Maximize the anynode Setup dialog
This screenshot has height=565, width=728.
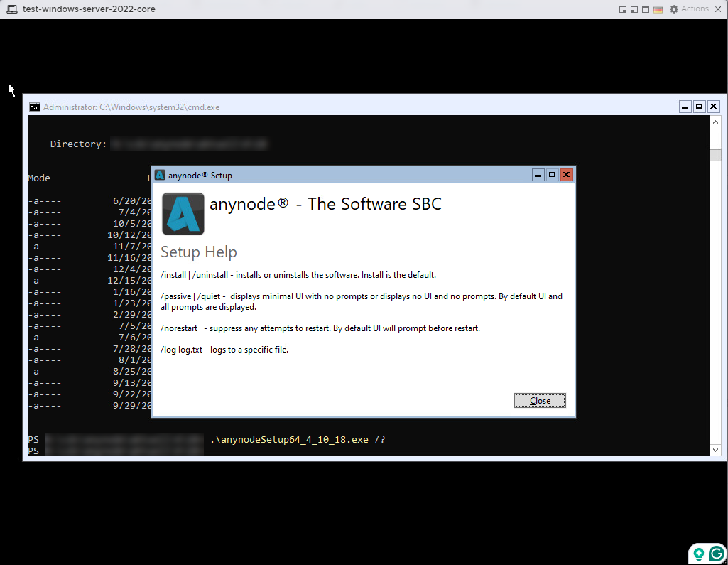click(553, 175)
